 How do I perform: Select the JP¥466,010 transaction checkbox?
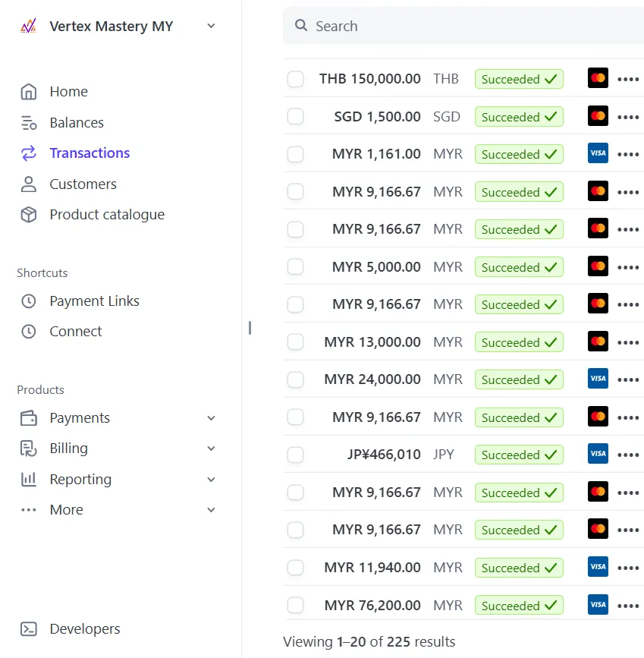[295, 455]
